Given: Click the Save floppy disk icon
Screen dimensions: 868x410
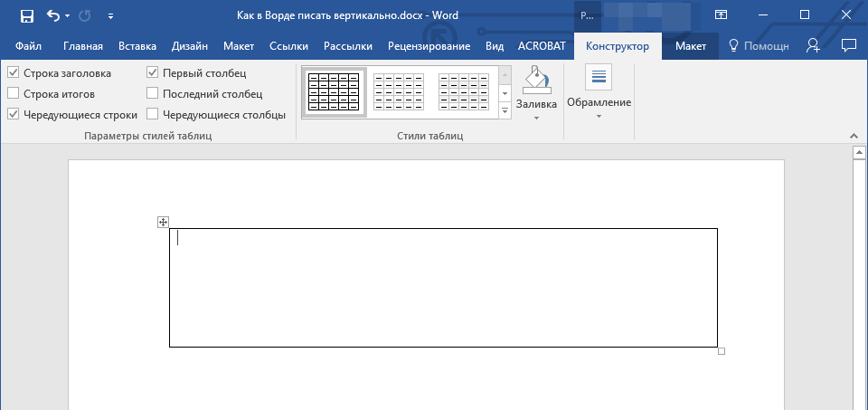Looking at the screenshot, I should tap(26, 16).
